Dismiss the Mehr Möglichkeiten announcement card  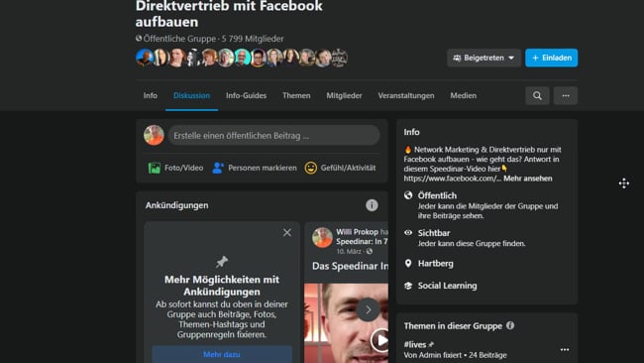pos(287,233)
